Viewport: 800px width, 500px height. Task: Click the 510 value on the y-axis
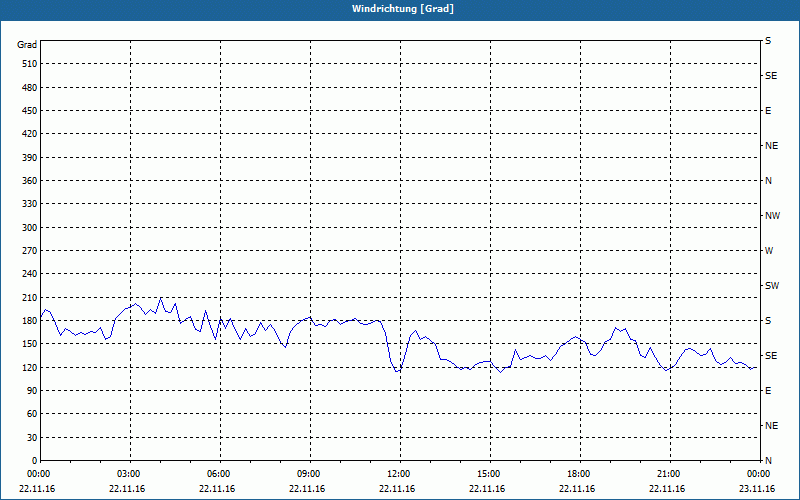[x=30, y=64]
